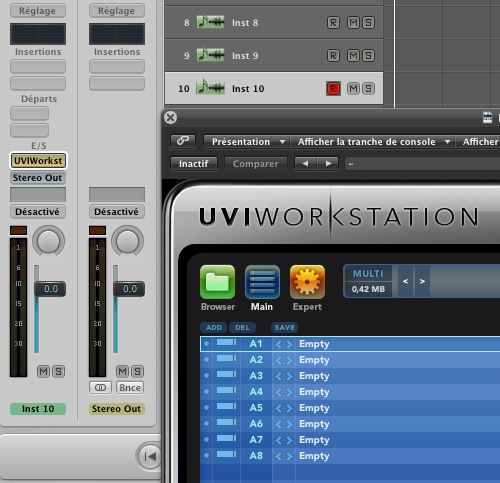Open the Expert gear icon
This screenshot has height=483, width=500.
click(x=307, y=282)
